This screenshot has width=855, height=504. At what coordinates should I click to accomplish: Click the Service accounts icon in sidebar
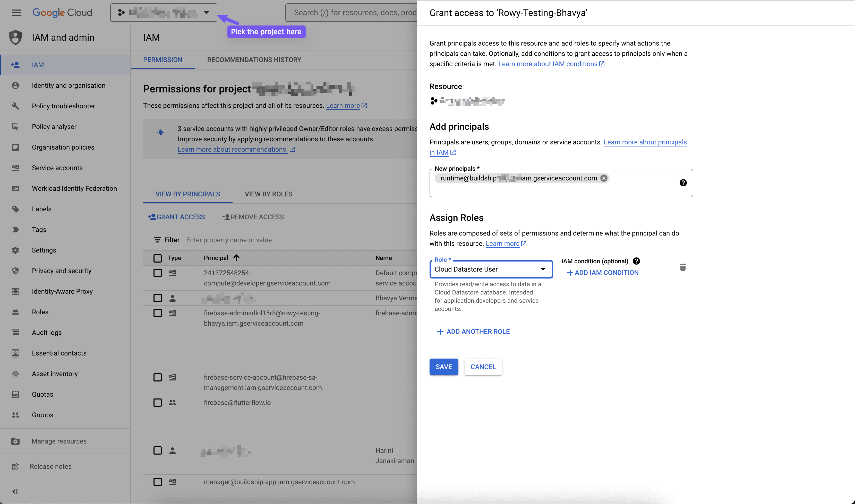(x=16, y=167)
